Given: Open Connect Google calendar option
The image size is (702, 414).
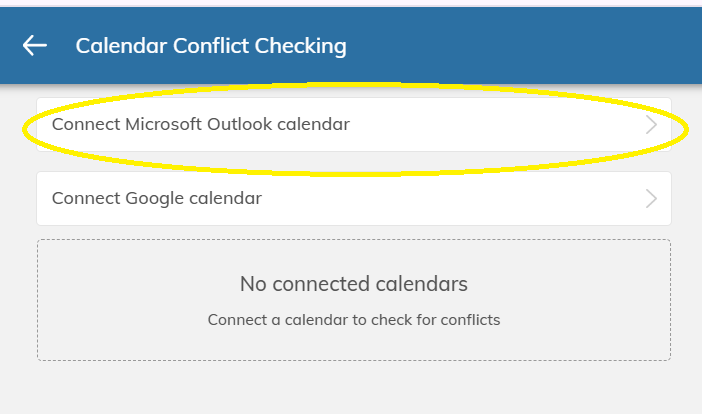Looking at the screenshot, I should [x=157, y=198].
